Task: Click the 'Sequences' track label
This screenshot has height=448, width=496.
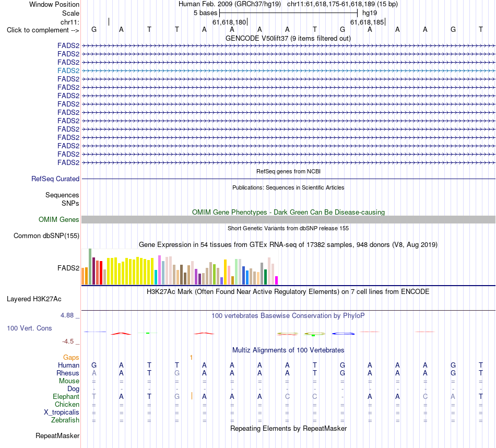Action: pos(62,195)
